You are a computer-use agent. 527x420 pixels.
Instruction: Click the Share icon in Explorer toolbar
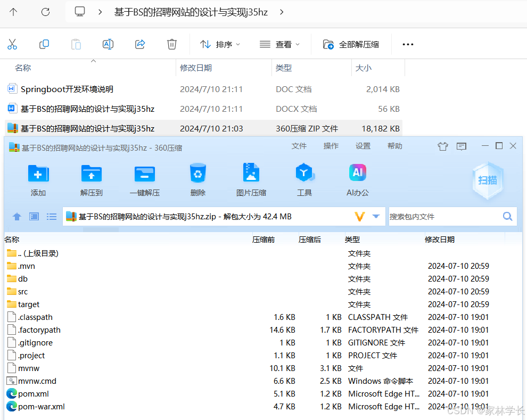pos(139,44)
